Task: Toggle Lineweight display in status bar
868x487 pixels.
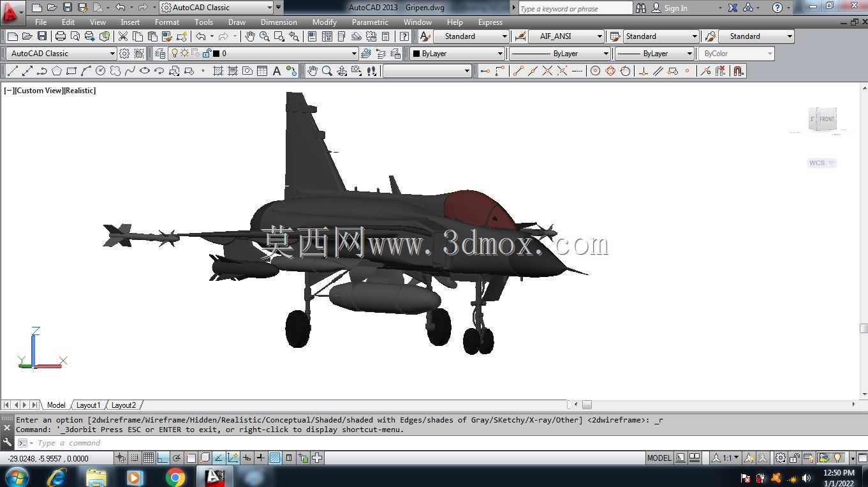Action: [261, 458]
